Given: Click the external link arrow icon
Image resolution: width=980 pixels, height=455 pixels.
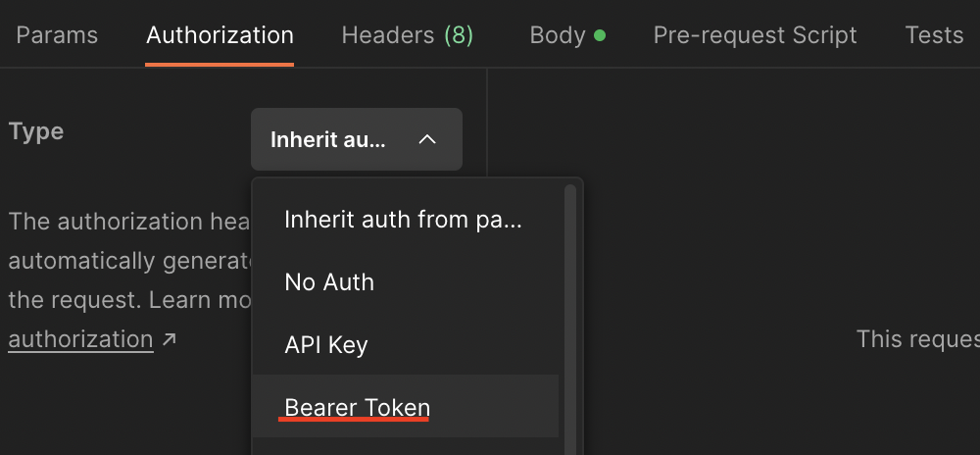Looking at the screenshot, I should 170,340.
